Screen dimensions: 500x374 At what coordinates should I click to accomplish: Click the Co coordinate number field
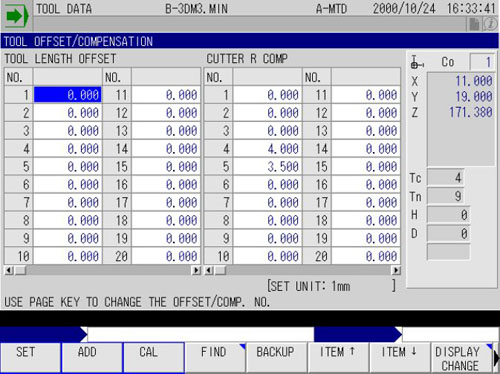(x=482, y=62)
